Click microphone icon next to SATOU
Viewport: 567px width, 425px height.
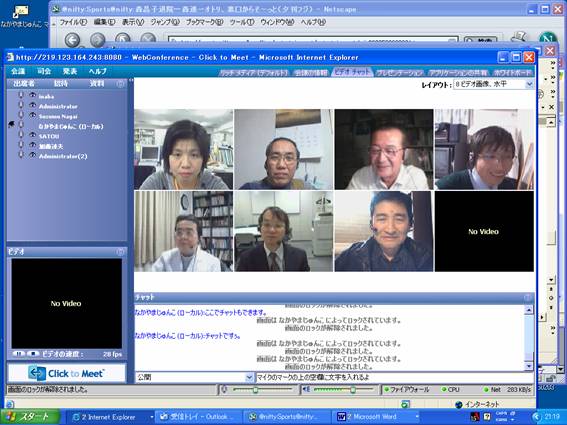tap(21, 135)
